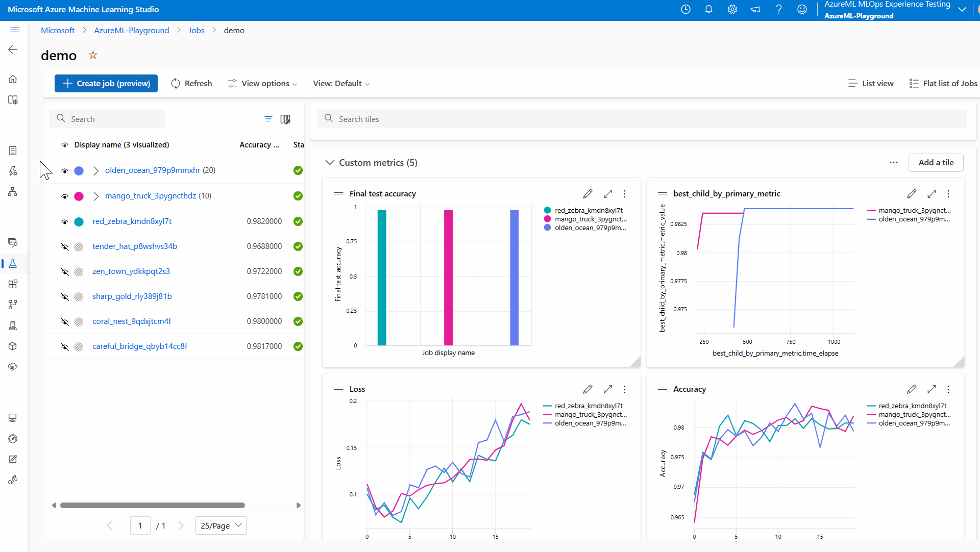Viewport: 980px width, 552px height.
Task: Open the View options dropdown
Action: click(262, 84)
